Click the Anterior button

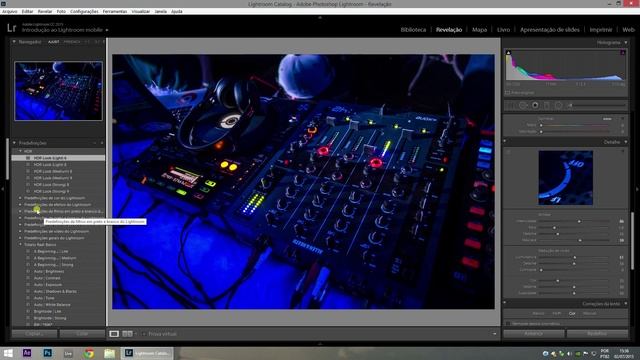pyautogui.click(x=533, y=333)
